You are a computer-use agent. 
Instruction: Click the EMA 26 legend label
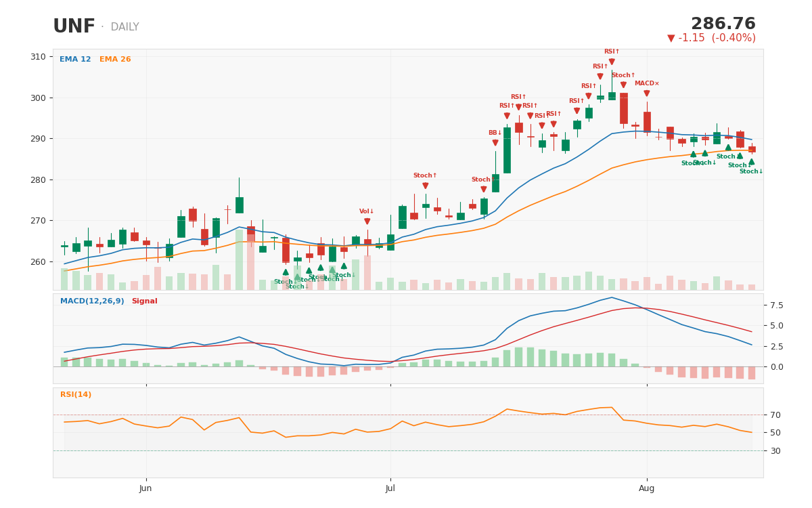115,60
